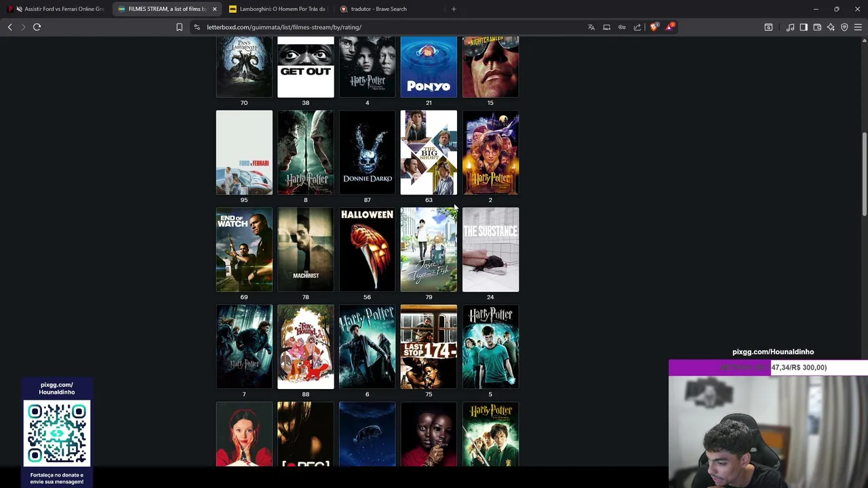Viewport: 868px width, 488px height.
Task: Open The Machinist poster
Action: pos(306,249)
